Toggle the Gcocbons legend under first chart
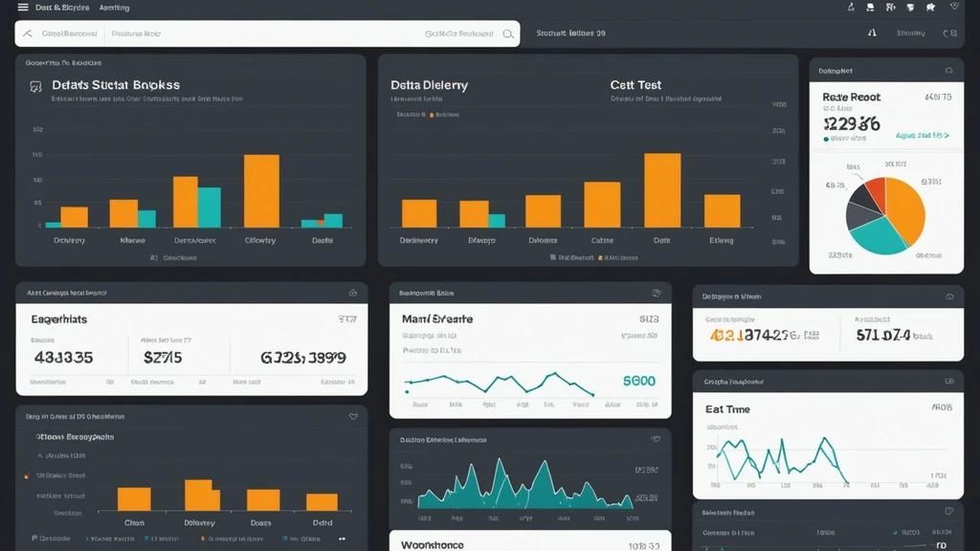This screenshot has height=551, width=980. [x=174, y=257]
